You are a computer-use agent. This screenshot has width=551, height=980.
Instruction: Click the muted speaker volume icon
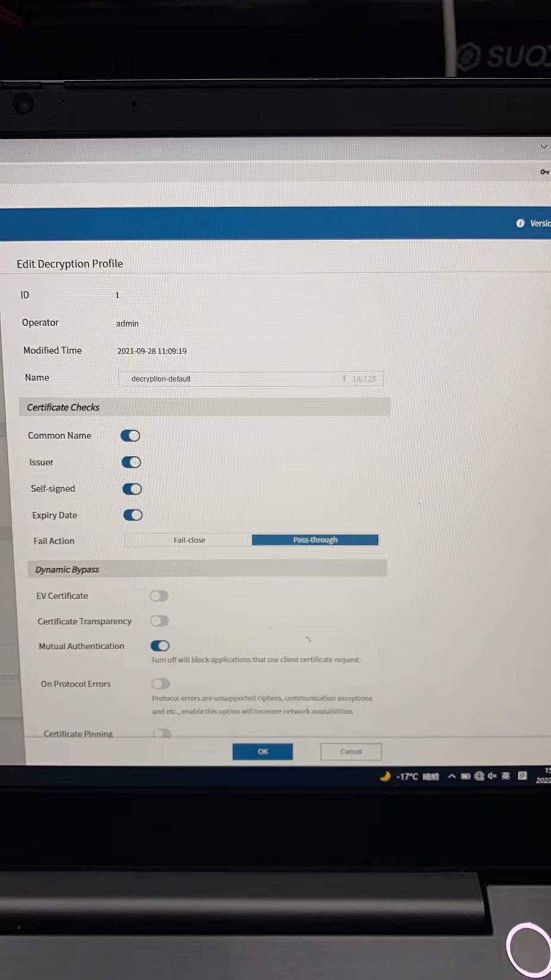pos(492,776)
